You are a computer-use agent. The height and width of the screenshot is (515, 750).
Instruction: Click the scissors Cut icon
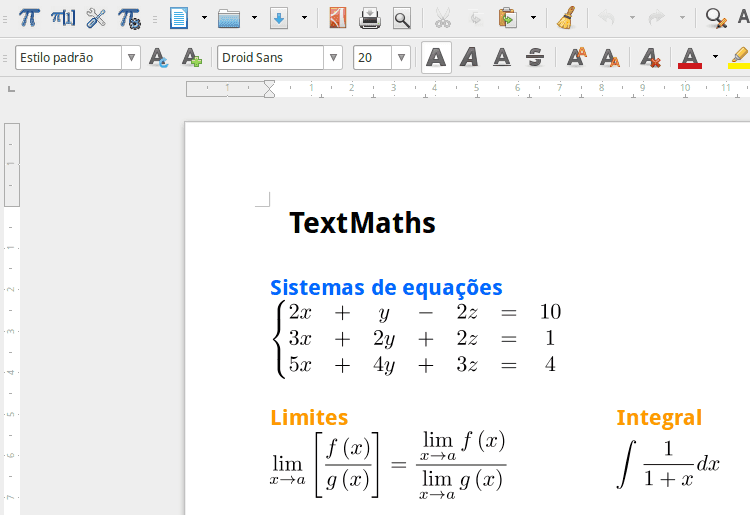point(443,19)
